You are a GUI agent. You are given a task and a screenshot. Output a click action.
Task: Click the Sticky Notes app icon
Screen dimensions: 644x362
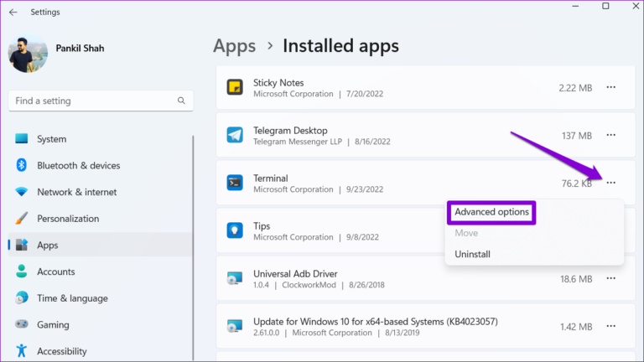[236, 87]
